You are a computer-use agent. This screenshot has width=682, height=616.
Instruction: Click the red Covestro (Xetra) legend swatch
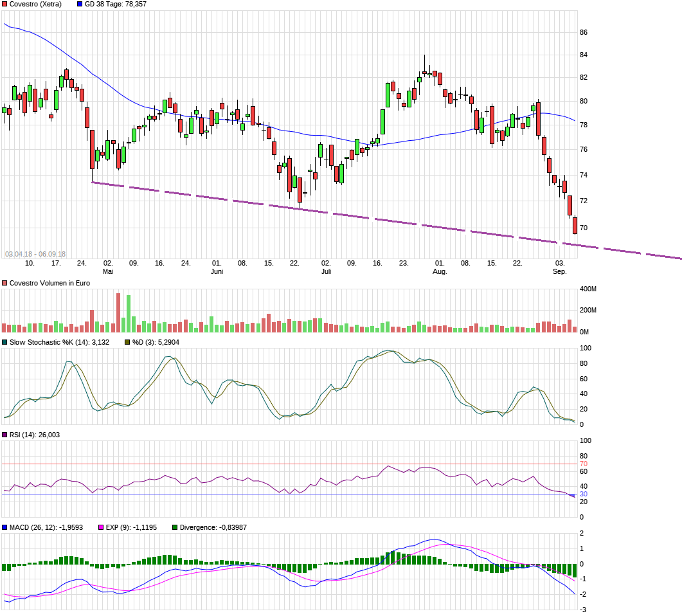point(4,4)
